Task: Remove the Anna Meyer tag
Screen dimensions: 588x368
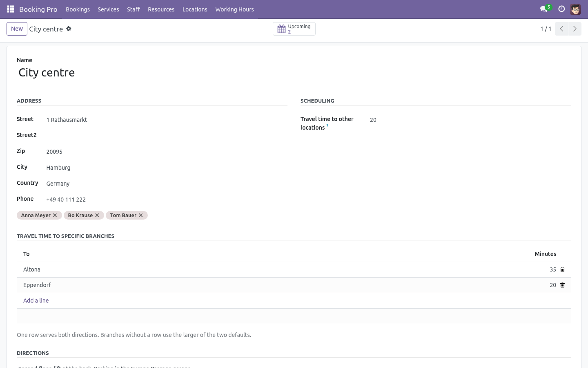Action: (x=55, y=215)
